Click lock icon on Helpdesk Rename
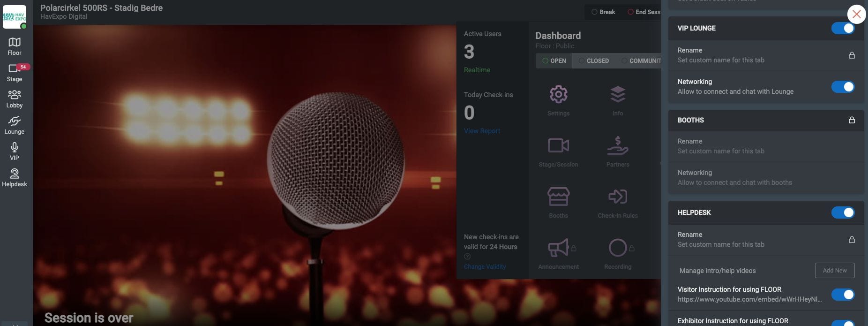Image resolution: width=868 pixels, height=326 pixels. (x=852, y=240)
